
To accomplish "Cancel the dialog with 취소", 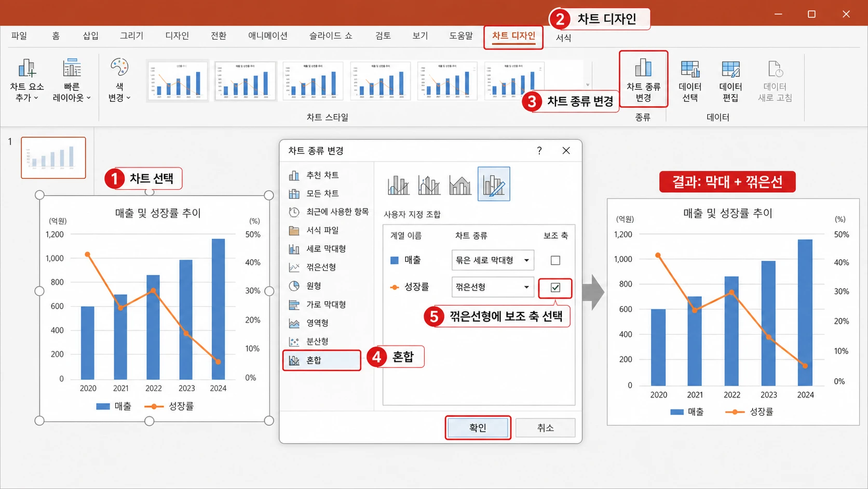I will pyautogui.click(x=546, y=428).
